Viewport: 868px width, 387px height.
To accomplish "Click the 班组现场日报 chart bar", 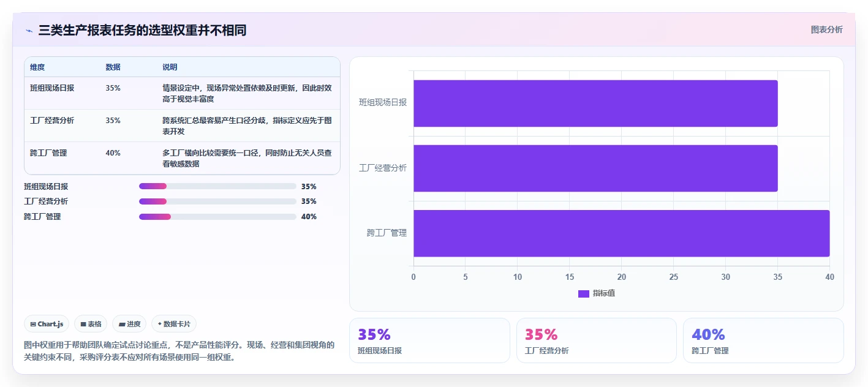I will [595, 103].
